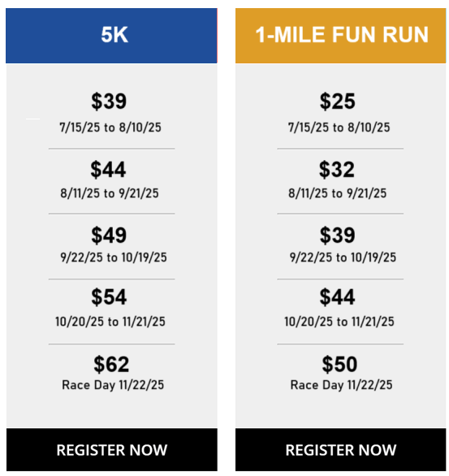Viewport: 449px width, 476px height.
Task: Click 5K date range 8/11/25 to 9/21/25
Action: pyautogui.click(x=110, y=193)
